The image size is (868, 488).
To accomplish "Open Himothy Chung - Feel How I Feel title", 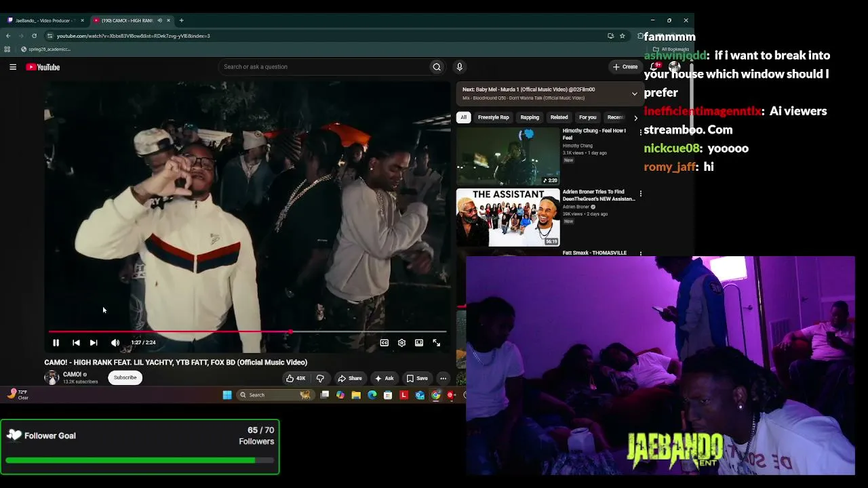I will [x=594, y=134].
